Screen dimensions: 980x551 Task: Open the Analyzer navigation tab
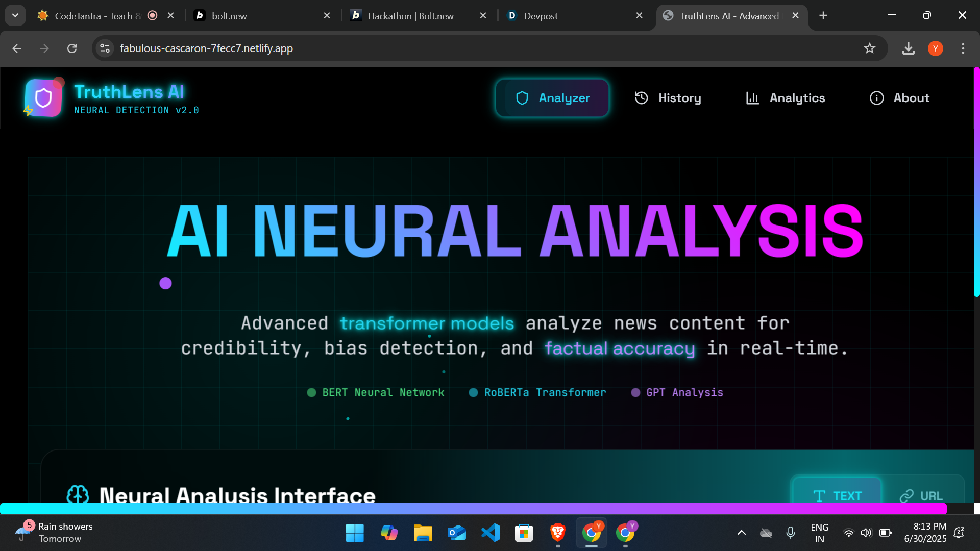coord(552,98)
